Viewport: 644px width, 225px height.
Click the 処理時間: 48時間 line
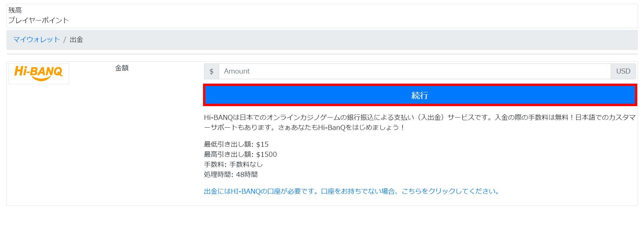coord(231,175)
